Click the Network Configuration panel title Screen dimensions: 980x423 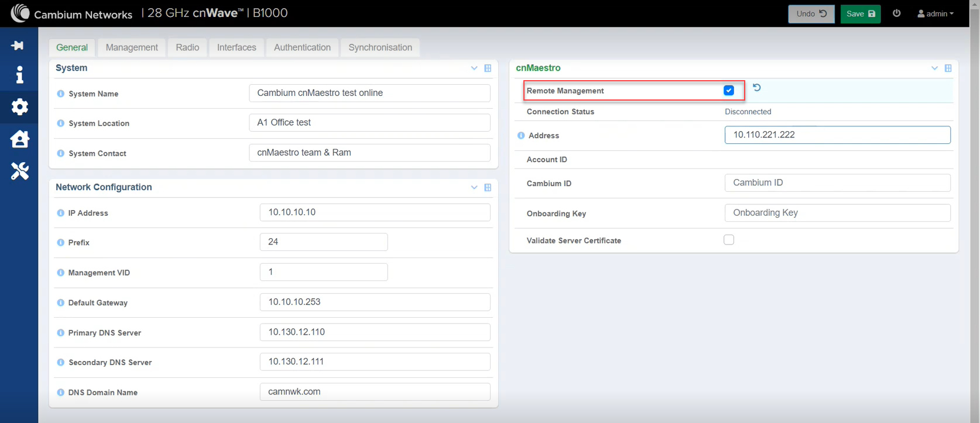click(x=104, y=187)
